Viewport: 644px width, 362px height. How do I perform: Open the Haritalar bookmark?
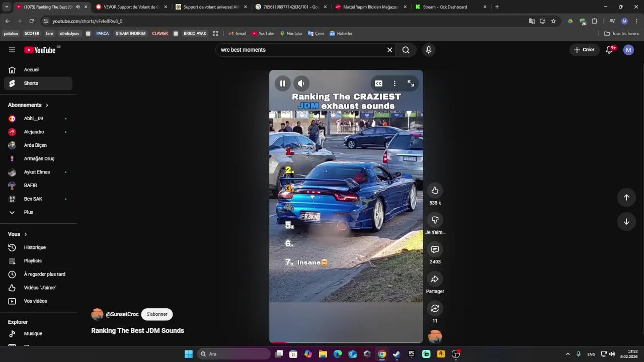click(291, 34)
